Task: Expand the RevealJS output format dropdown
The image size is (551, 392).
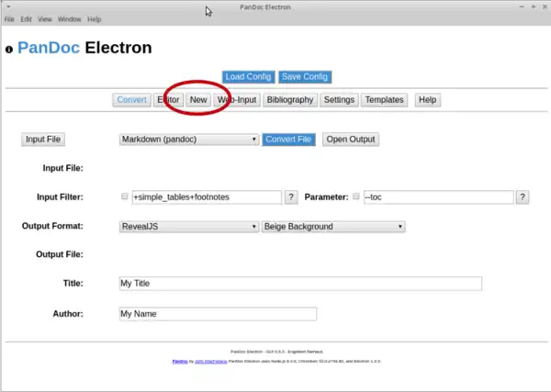Action: click(x=189, y=226)
